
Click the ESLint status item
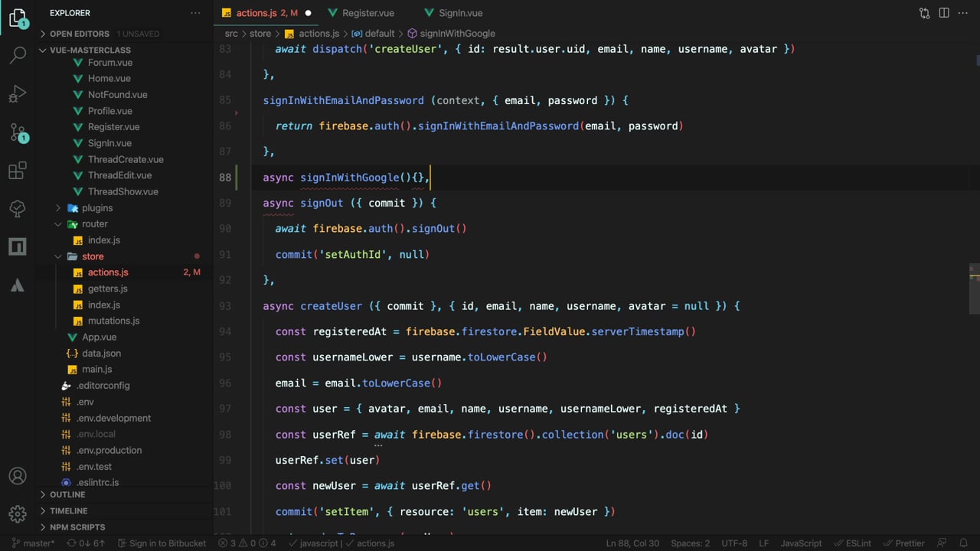pyautogui.click(x=851, y=543)
